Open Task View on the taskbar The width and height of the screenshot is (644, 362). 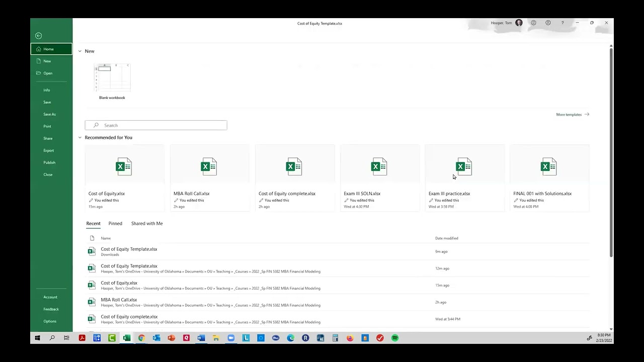click(x=66, y=338)
